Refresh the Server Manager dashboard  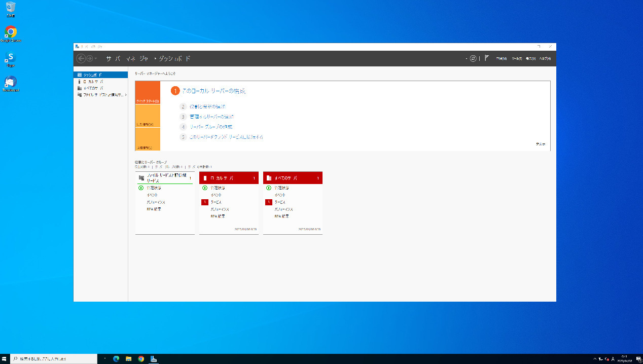(473, 59)
